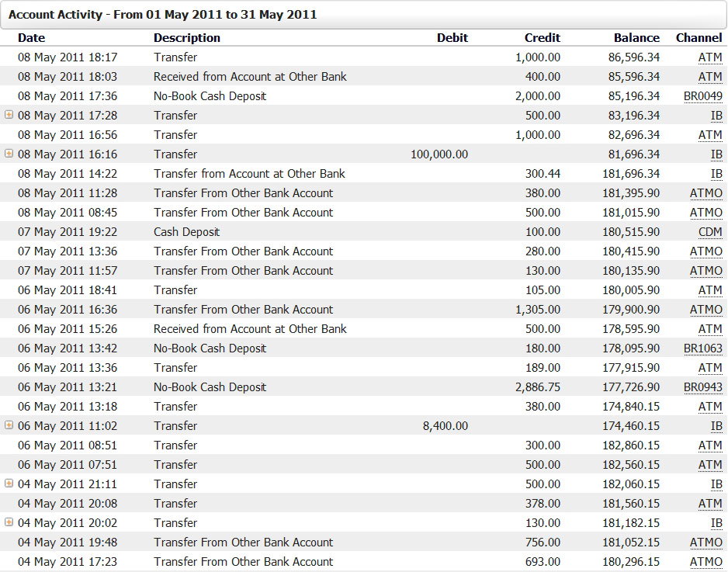
Task: Click the Debit column header
Action: [452, 38]
